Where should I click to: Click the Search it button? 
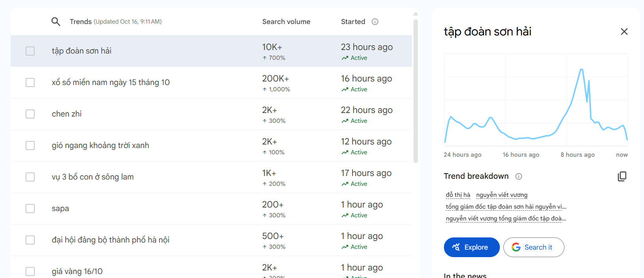point(534,247)
